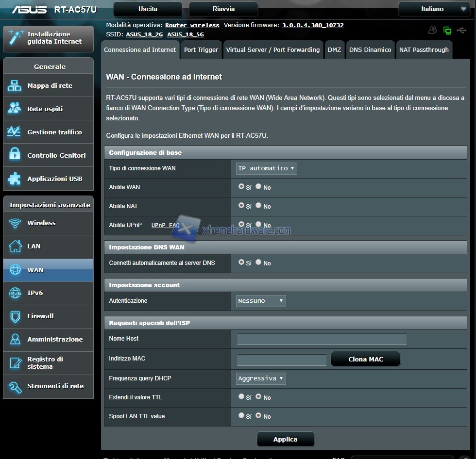Open Gestione traffico traffic manager icon
476x459 pixels.
[15, 132]
